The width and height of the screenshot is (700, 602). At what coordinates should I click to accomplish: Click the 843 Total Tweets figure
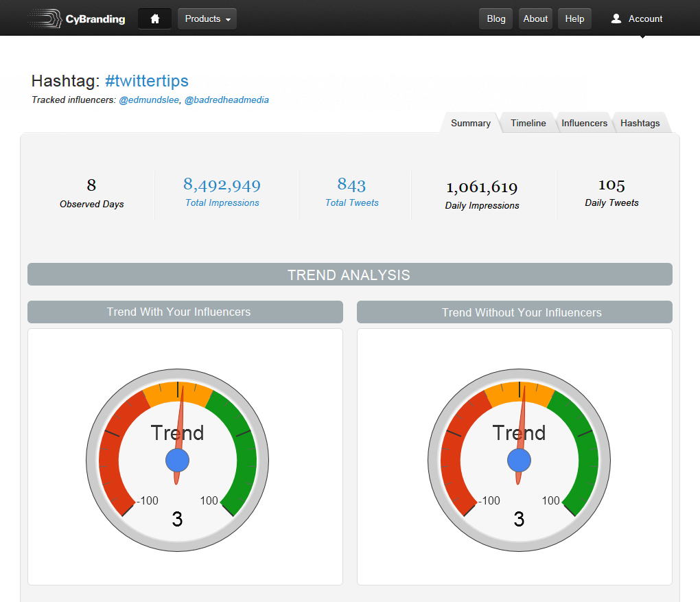(351, 185)
